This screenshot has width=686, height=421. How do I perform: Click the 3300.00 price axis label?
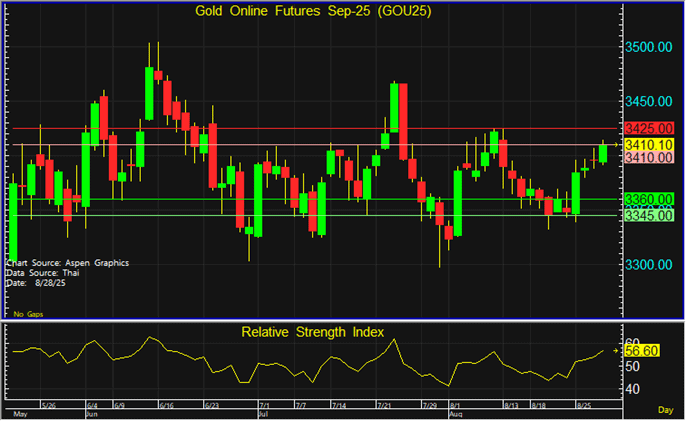pyautogui.click(x=648, y=265)
